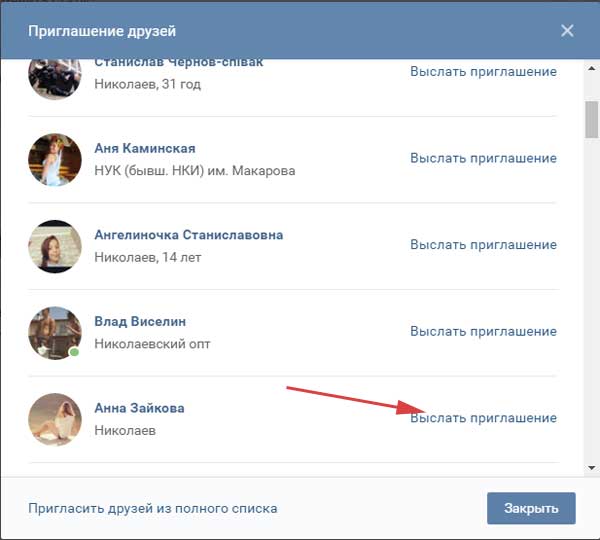Open Аня Каминская's profile name link
This screenshot has height=540, width=600.
(145, 148)
